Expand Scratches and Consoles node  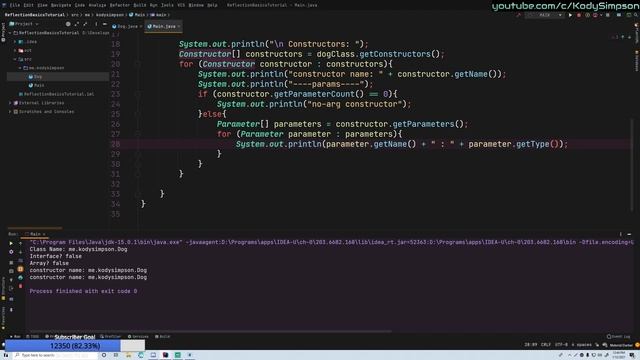coord(10,111)
